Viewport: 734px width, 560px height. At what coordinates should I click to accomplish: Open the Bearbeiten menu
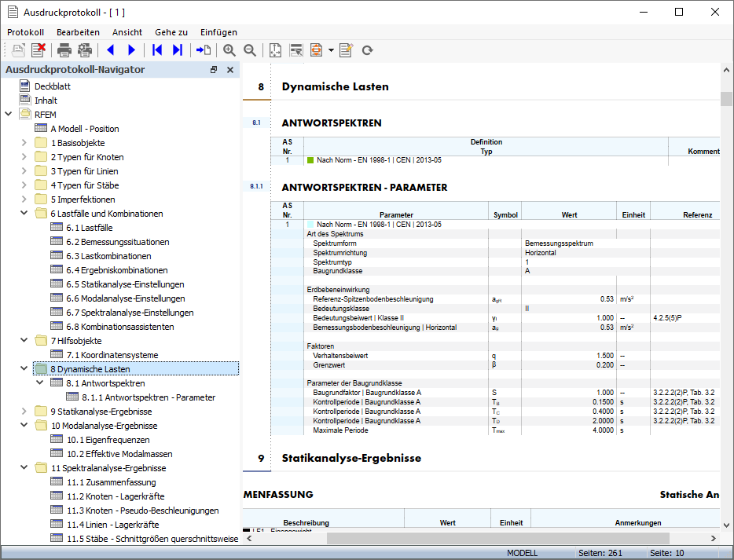78,32
